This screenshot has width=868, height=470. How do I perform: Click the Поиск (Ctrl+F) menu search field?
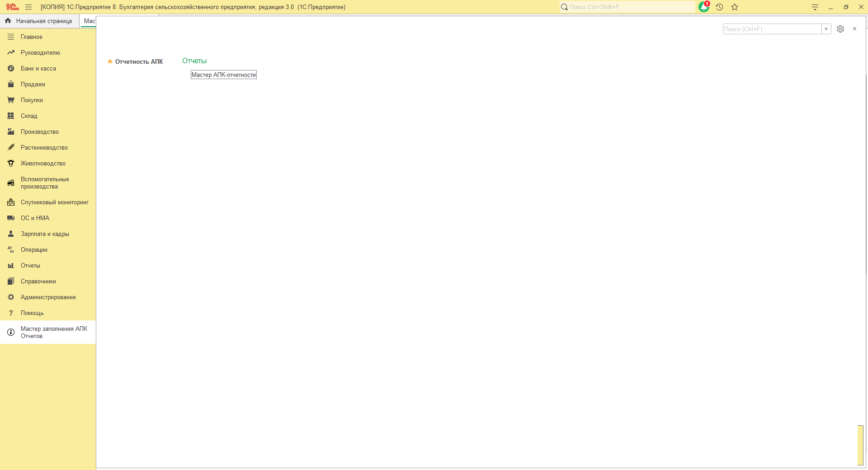point(772,29)
